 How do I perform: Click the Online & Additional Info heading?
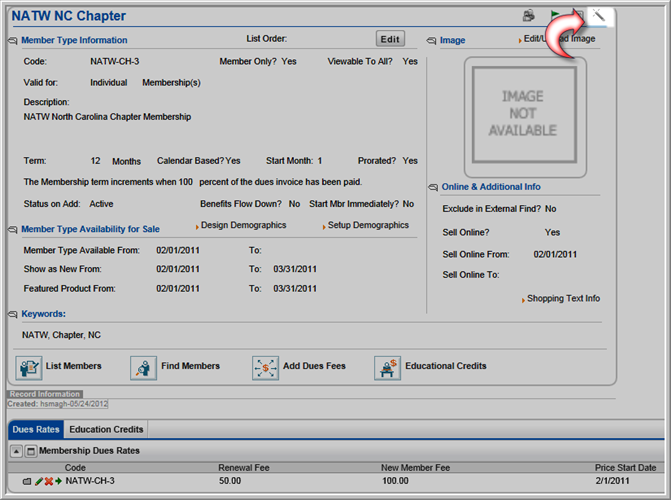(x=491, y=187)
